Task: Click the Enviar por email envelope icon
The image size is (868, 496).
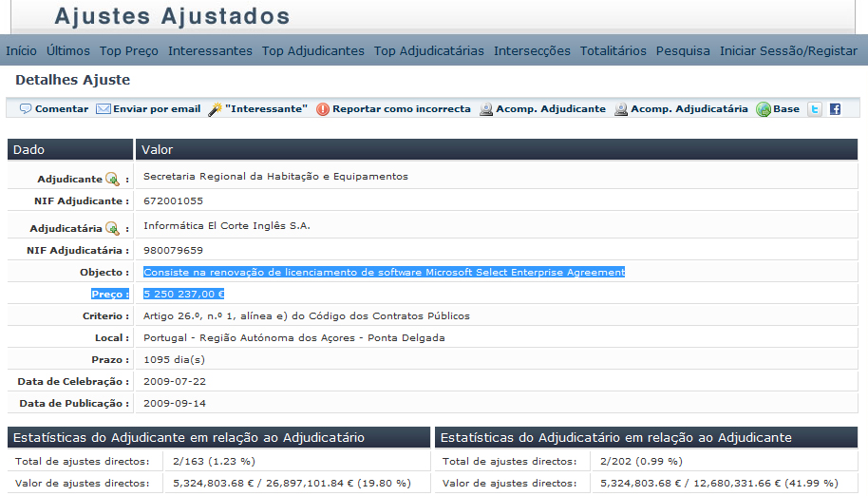Action: pos(104,109)
